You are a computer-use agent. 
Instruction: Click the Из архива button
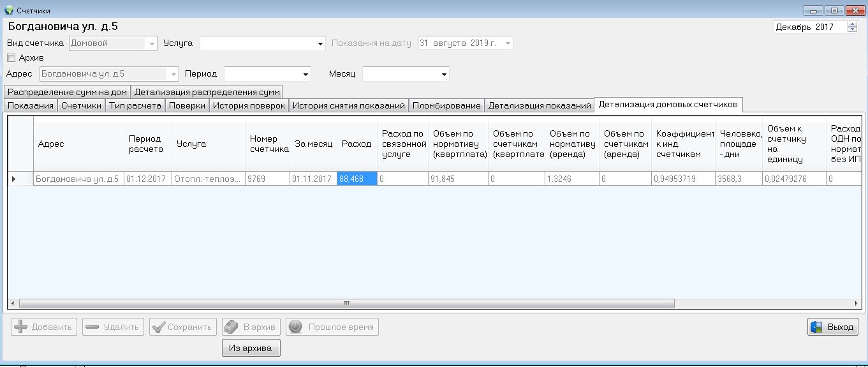click(251, 348)
